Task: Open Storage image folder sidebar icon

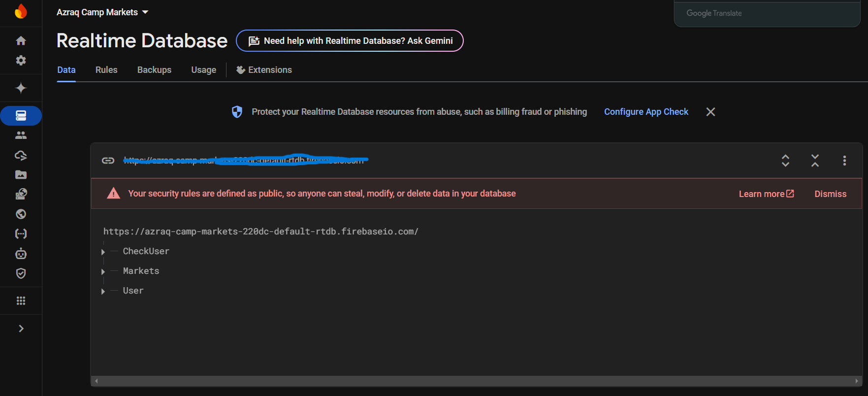Action: coord(21,175)
